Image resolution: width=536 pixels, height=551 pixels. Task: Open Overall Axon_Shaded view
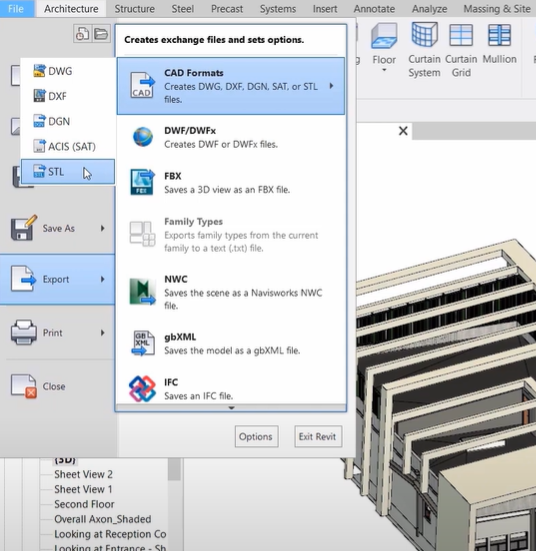pos(103,519)
